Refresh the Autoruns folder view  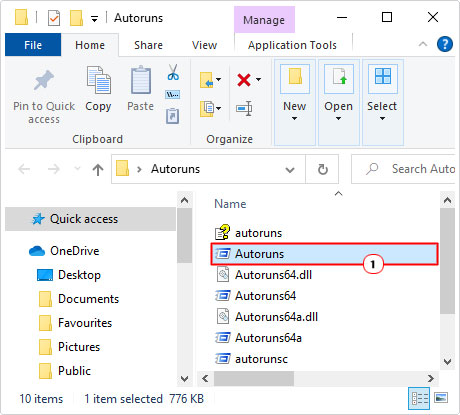click(322, 169)
